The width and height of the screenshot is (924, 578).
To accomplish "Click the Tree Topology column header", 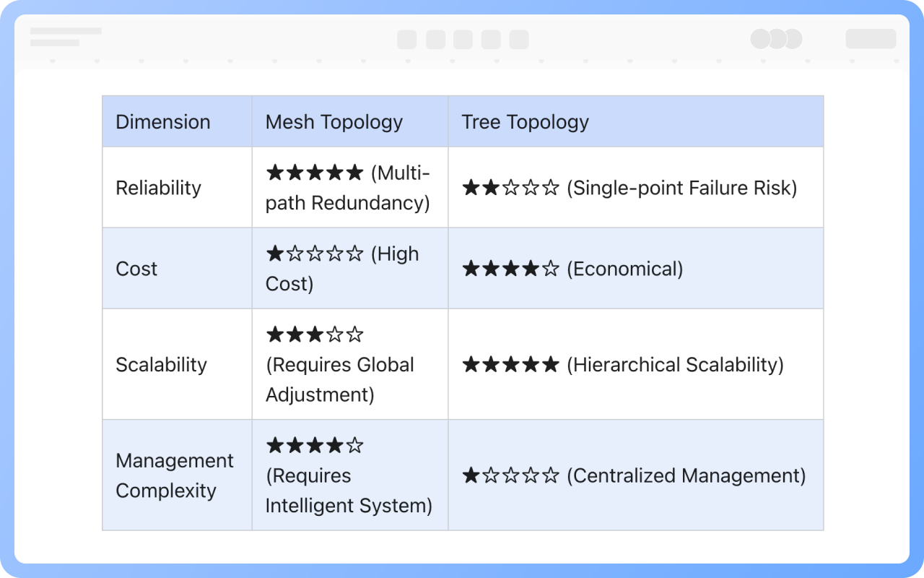I will [x=525, y=121].
